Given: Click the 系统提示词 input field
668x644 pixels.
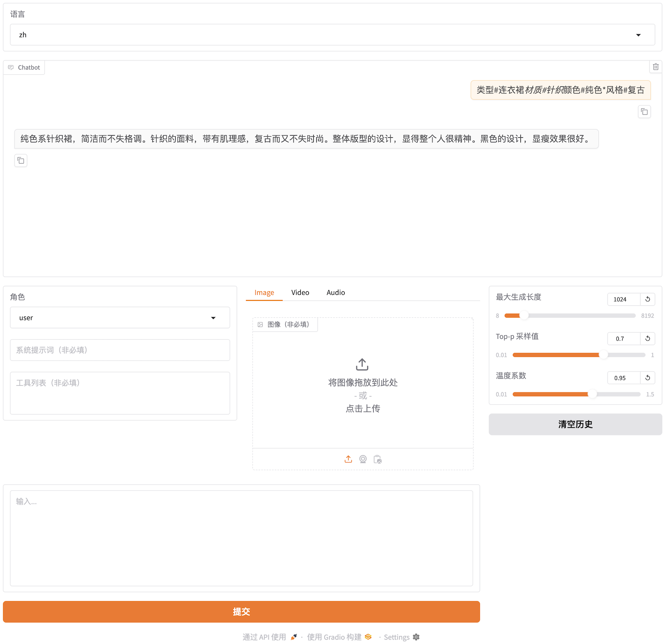Looking at the screenshot, I should (x=120, y=350).
